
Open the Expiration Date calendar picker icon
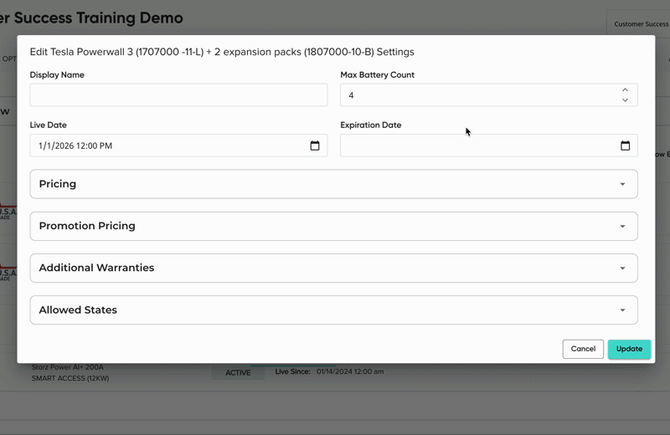coord(625,146)
